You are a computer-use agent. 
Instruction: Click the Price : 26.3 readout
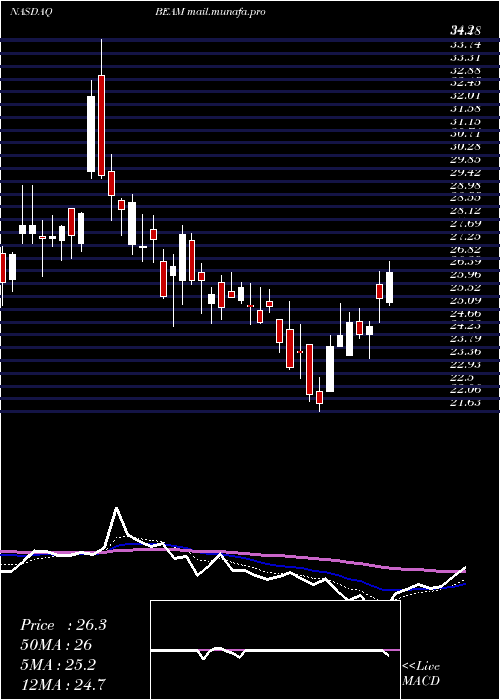[63, 625]
